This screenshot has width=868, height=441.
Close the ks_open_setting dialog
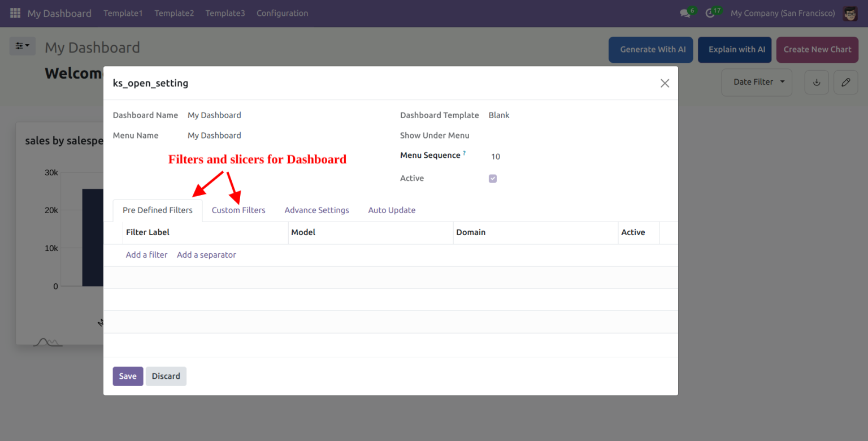click(x=665, y=83)
